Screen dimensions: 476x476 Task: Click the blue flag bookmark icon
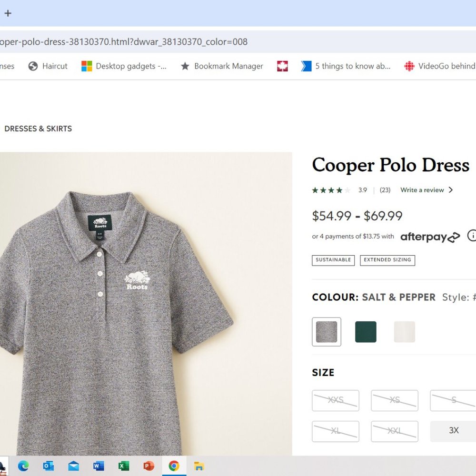click(x=306, y=66)
